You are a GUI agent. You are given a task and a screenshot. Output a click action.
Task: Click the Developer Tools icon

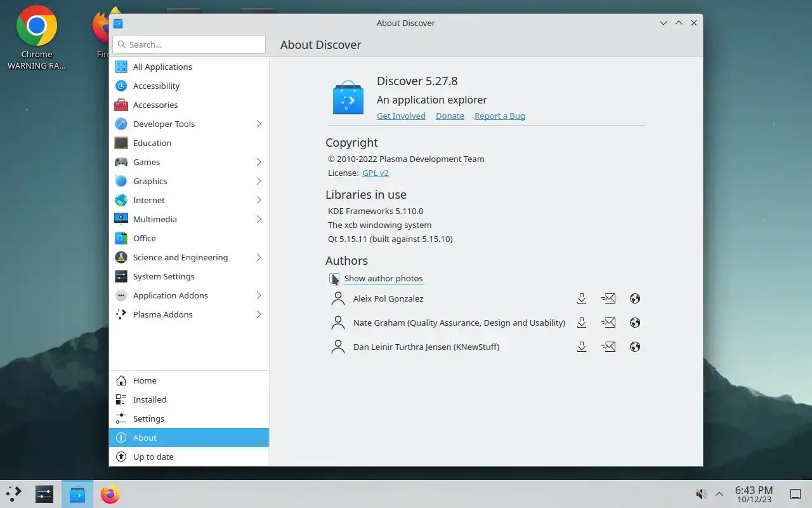121,124
